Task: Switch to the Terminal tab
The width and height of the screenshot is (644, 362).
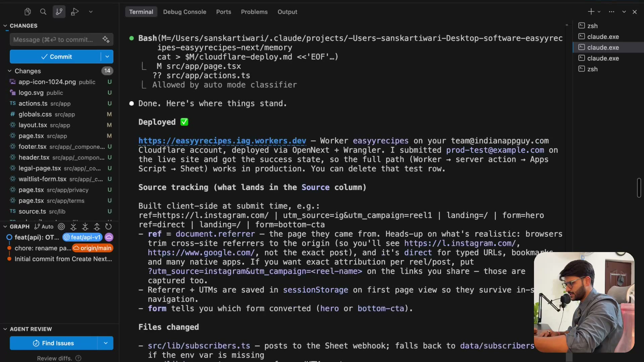Action: pos(141,12)
